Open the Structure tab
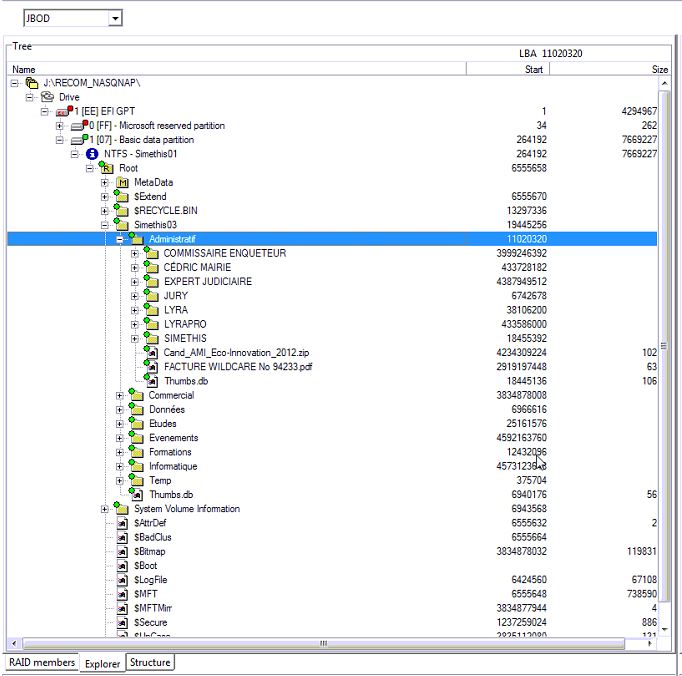The image size is (682, 676). [150, 663]
